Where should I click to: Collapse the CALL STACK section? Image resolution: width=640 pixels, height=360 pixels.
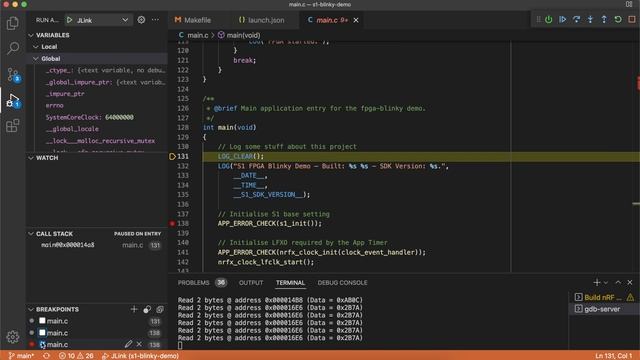31,234
